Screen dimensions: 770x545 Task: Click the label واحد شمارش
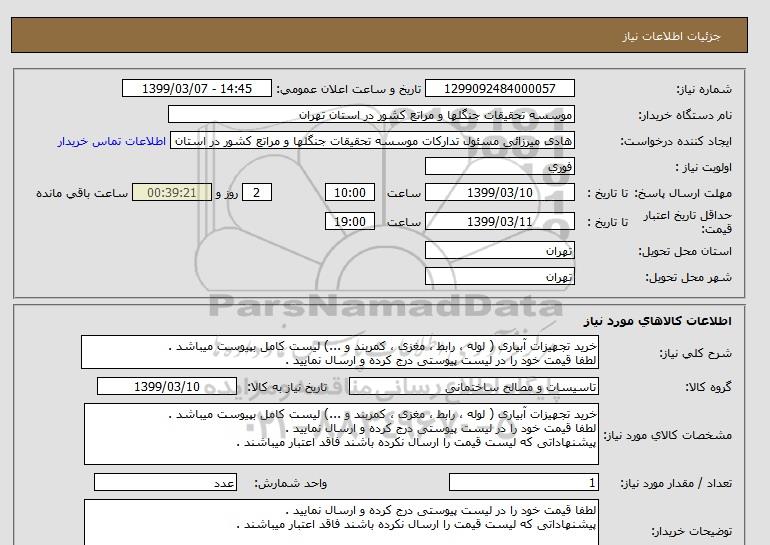click(x=290, y=483)
